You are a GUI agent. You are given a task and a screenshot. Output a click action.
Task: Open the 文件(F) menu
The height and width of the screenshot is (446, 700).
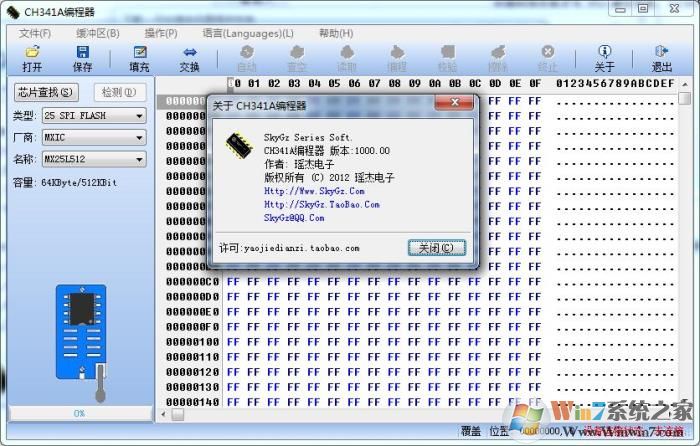tap(35, 33)
